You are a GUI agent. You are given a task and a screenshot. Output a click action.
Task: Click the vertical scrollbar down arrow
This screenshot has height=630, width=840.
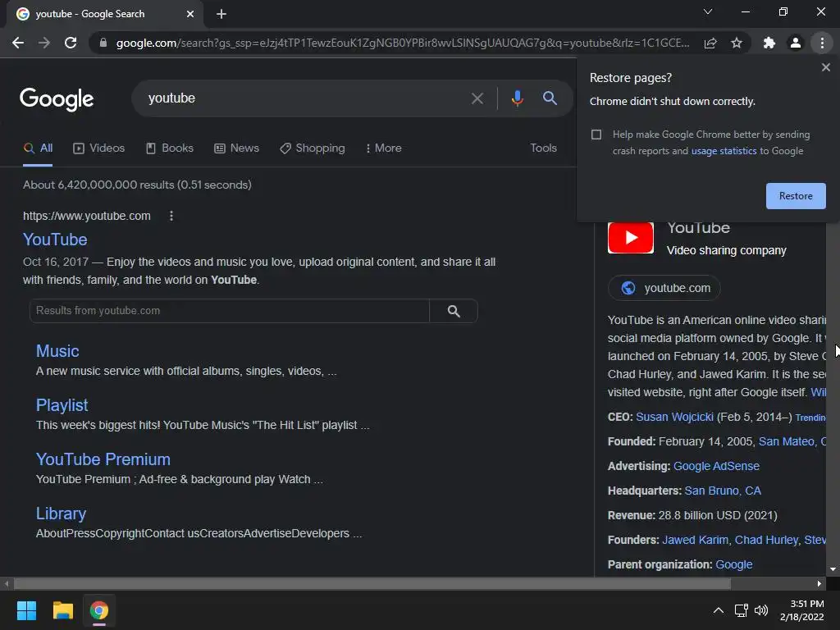(833, 569)
